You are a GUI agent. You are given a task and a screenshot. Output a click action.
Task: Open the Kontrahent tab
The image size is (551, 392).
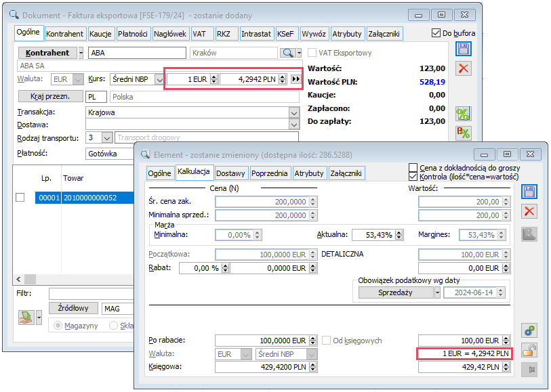point(64,34)
